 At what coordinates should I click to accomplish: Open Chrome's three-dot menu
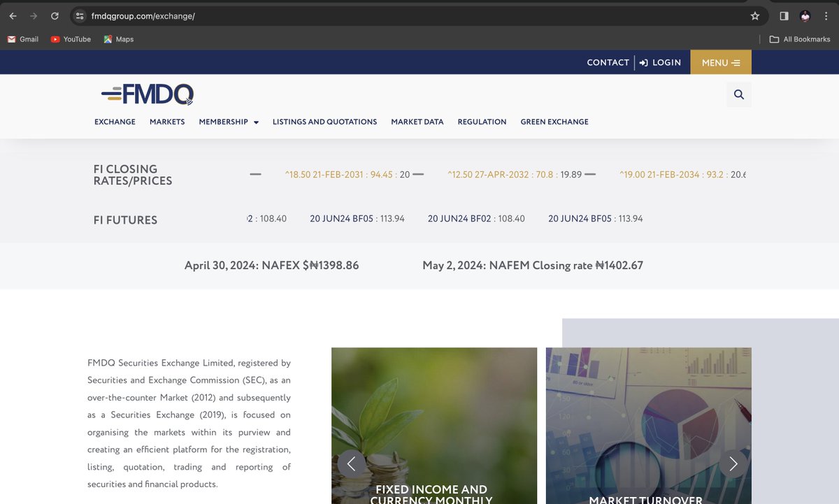click(x=826, y=16)
